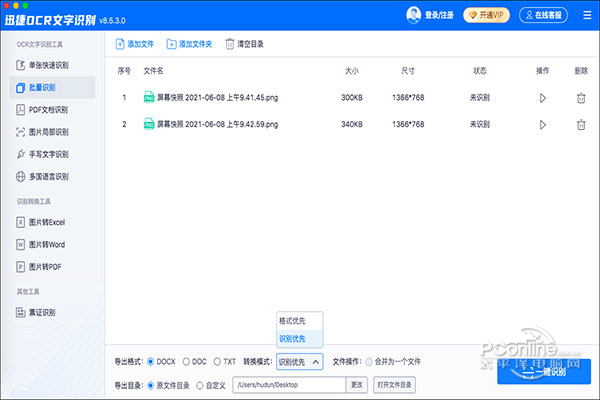Click the user avatar icon
Viewport: 600px width, 400px height.
point(413,15)
